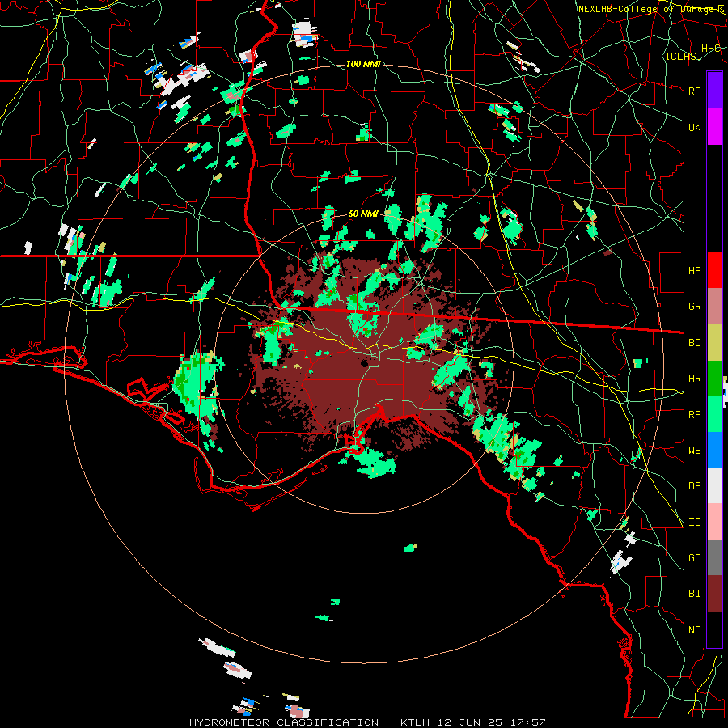Pick the light green RA legend swatch
The image size is (728, 728).
click(x=714, y=415)
